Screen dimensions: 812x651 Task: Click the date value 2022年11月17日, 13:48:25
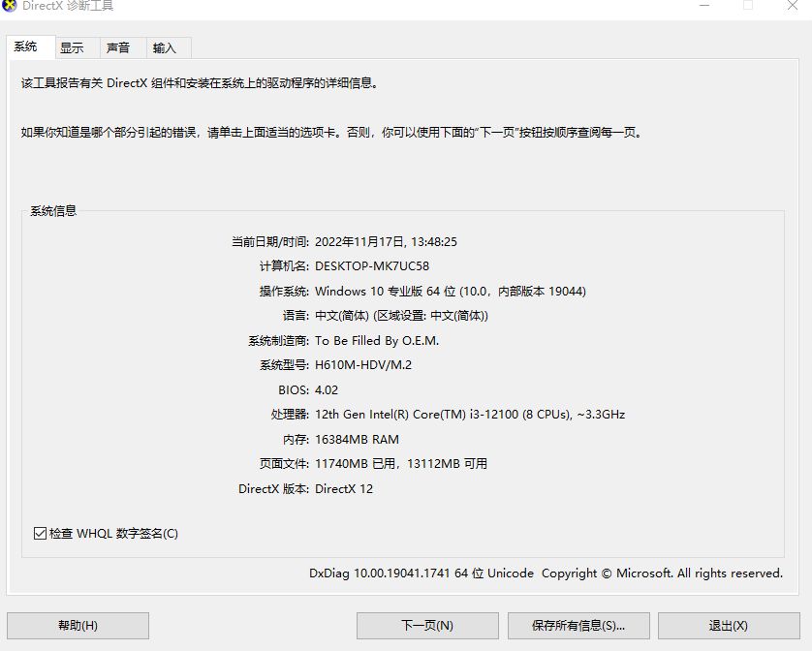tap(386, 242)
